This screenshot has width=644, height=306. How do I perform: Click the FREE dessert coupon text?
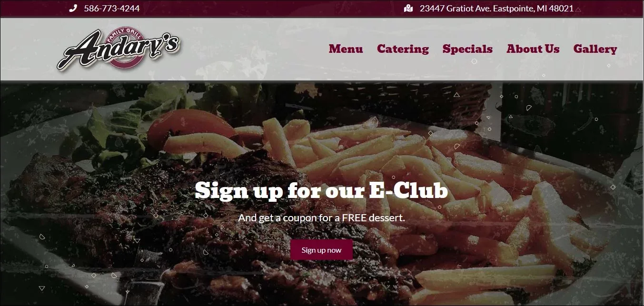point(322,218)
